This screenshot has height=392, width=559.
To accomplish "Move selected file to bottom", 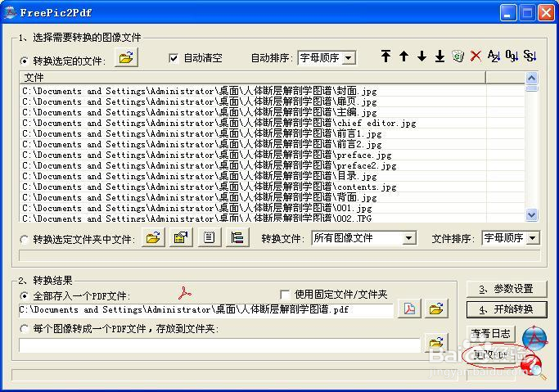I will coord(440,56).
